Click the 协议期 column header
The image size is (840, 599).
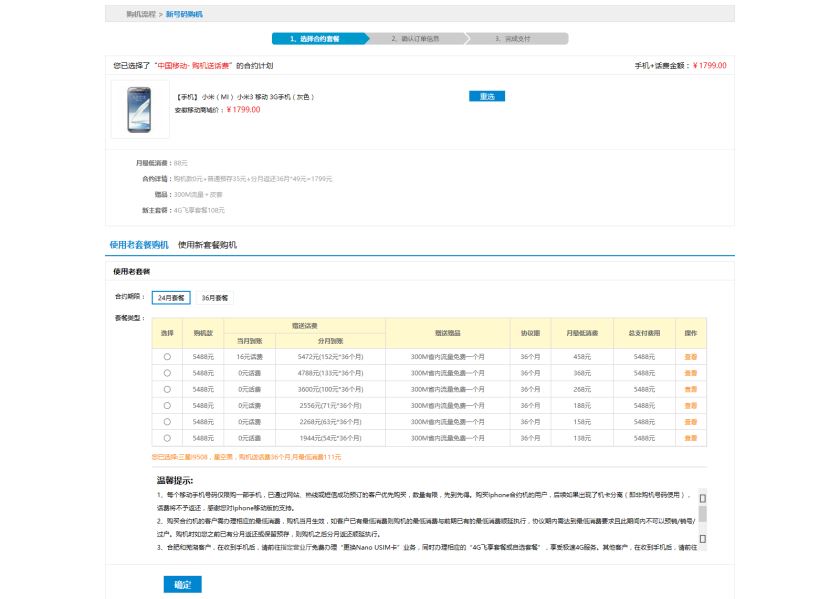click(530, 333)
